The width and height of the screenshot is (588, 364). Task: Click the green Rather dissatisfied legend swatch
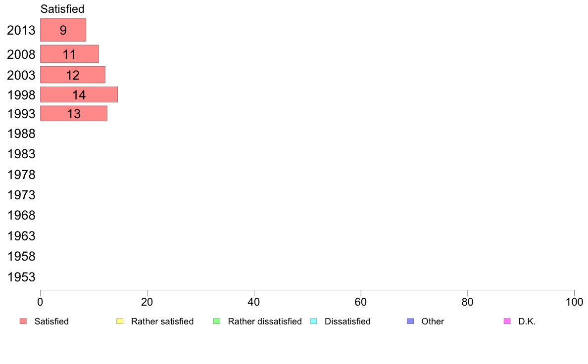tap(217, 321)
